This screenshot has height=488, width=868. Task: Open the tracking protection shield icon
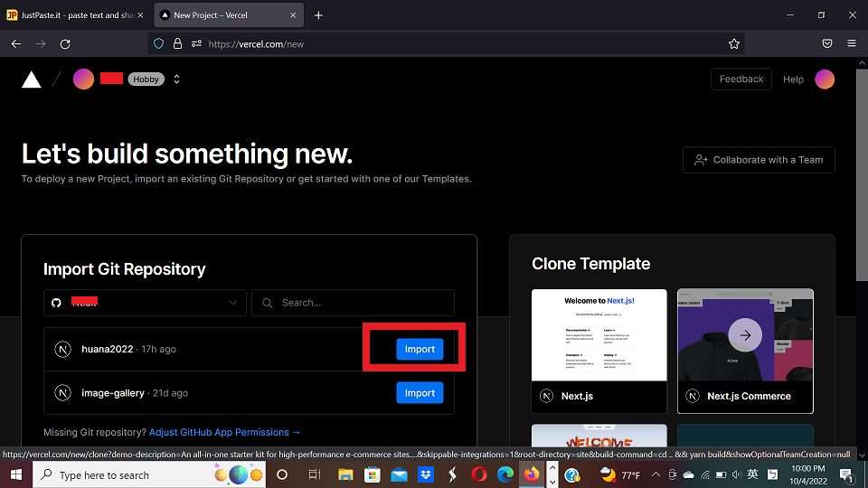pos(159,43)
